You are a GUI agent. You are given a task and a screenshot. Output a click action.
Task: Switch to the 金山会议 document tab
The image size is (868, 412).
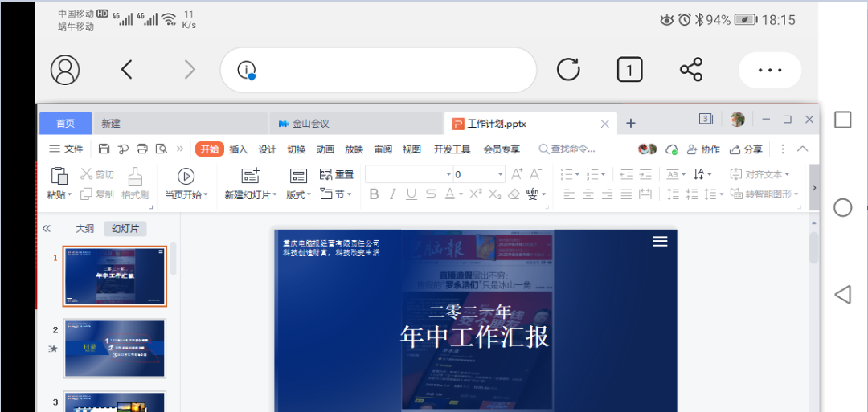[x=357, y=124]
